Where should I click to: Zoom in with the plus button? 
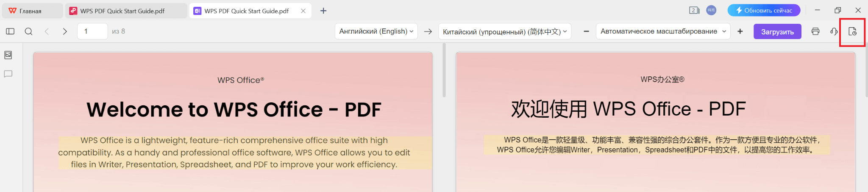pyautogui.click(x=740, y=31)
